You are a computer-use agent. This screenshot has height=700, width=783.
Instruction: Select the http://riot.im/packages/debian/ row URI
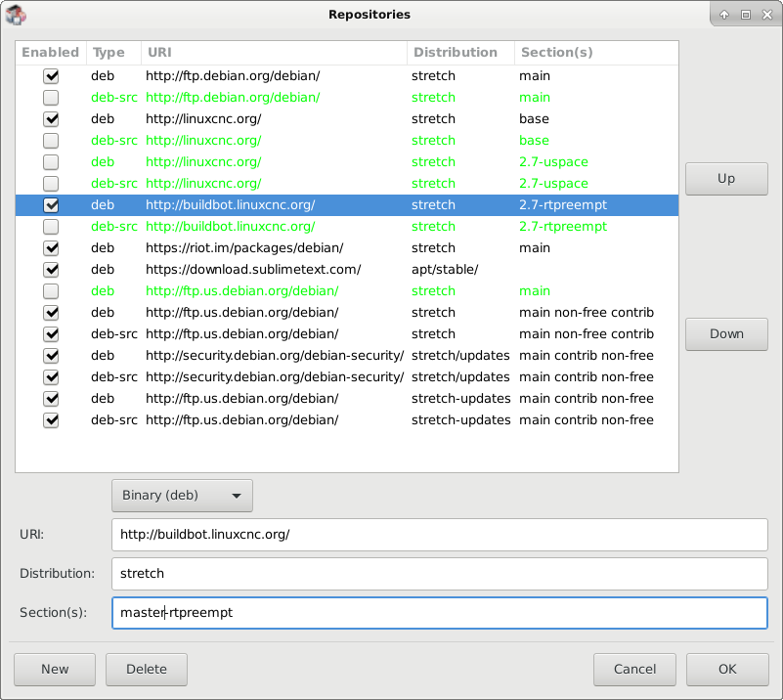[x=244, y=248]
